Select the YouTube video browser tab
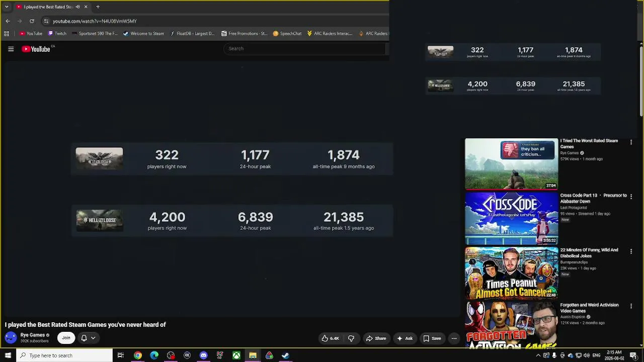Screen dimensions: 644x362 click(x=51, y=7)
